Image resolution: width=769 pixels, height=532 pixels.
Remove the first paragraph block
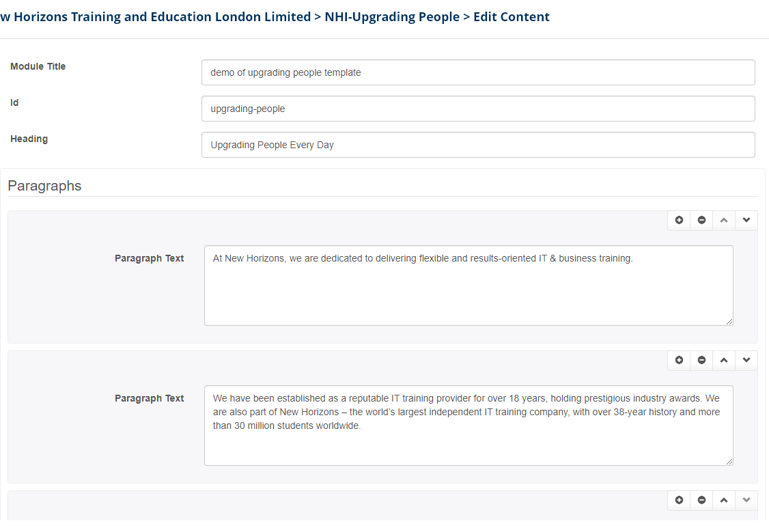(x=701, y=220)
